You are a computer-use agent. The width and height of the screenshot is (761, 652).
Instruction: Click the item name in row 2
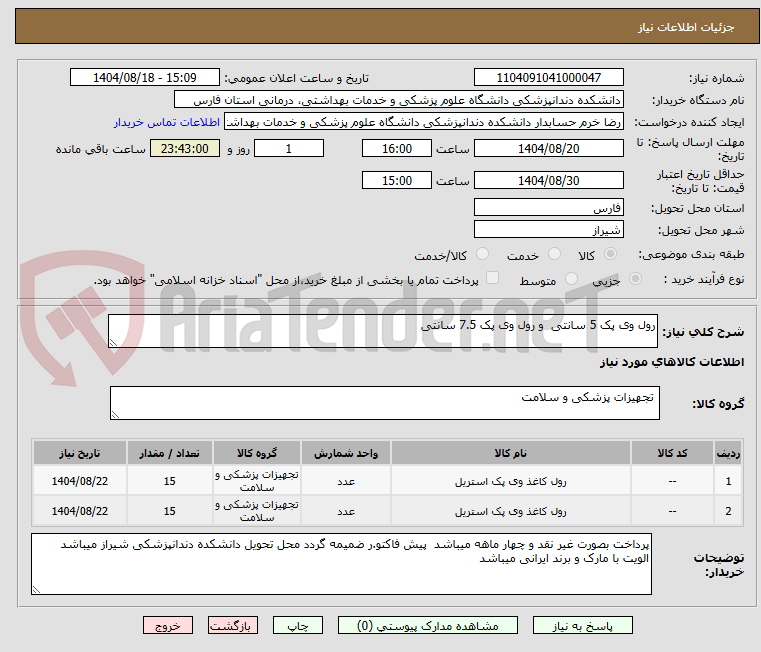[511, 511]
